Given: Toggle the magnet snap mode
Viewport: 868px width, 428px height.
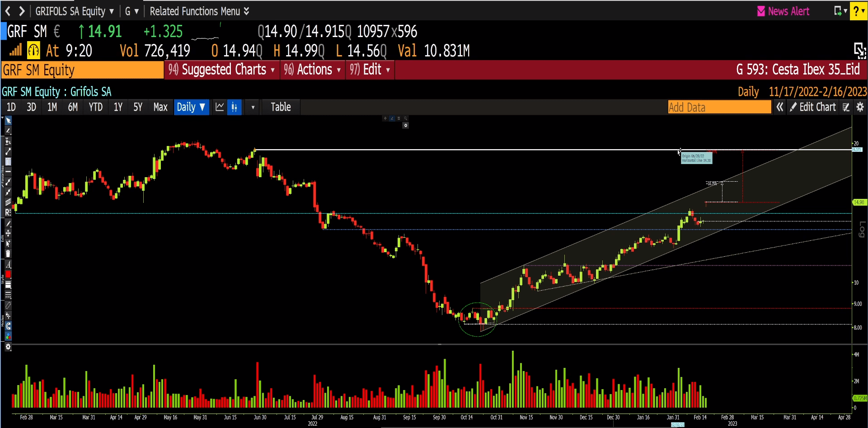Looking at the screenshot, I should pos(8,326).
